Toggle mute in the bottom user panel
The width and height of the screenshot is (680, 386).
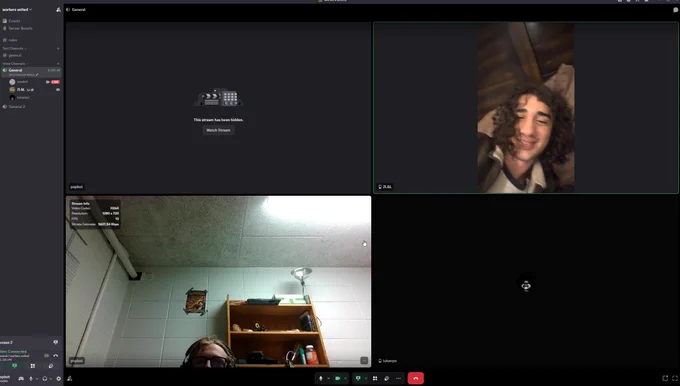[31, 379]
